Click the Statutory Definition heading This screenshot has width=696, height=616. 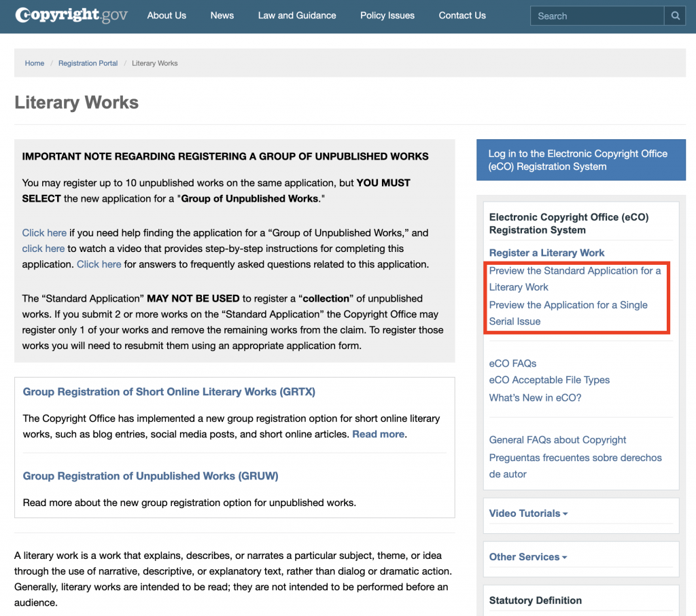coord(536,600)
